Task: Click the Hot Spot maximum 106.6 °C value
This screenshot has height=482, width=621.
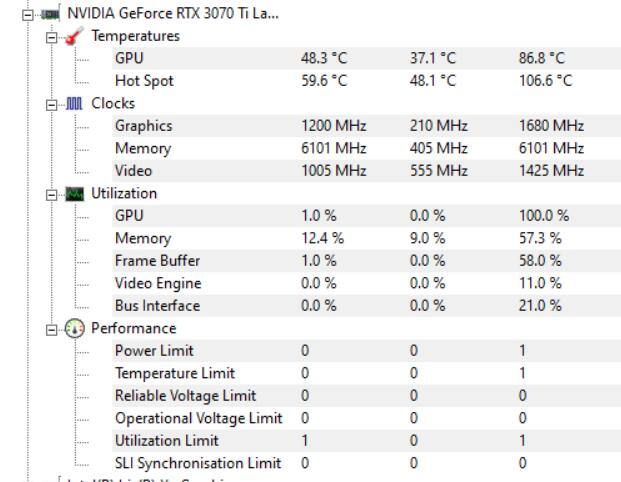Action: 538,80
